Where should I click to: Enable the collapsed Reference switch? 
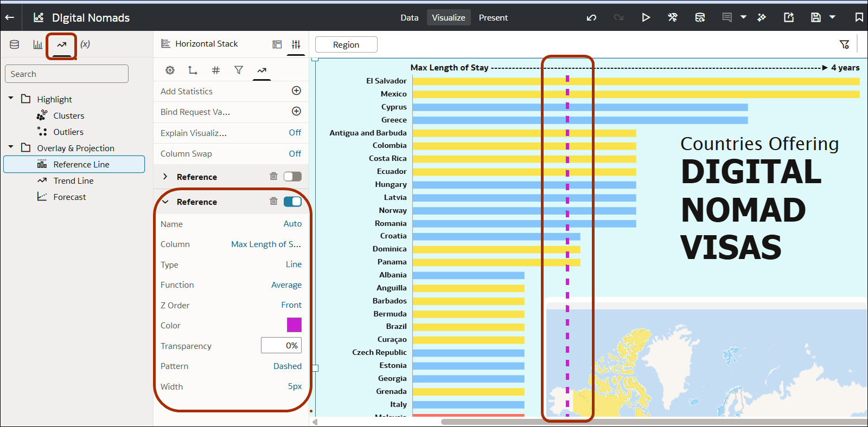pyautogui.click(x=292, y=176)
